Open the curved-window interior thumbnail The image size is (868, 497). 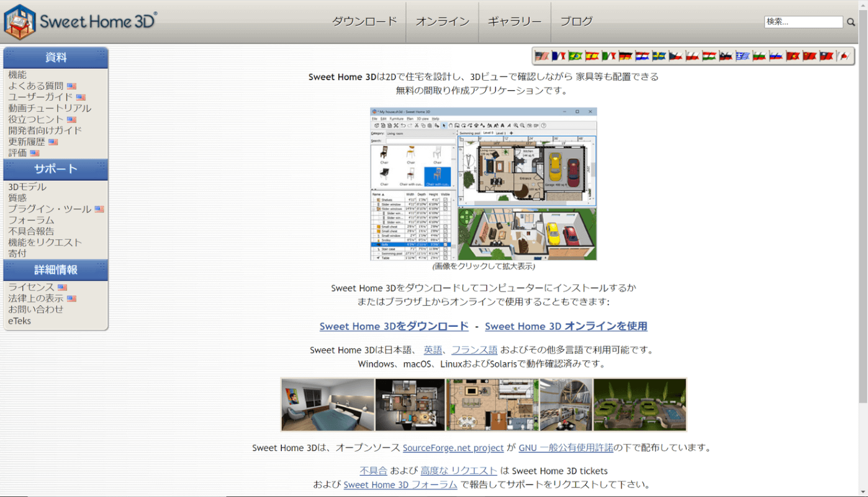(566, 404)
